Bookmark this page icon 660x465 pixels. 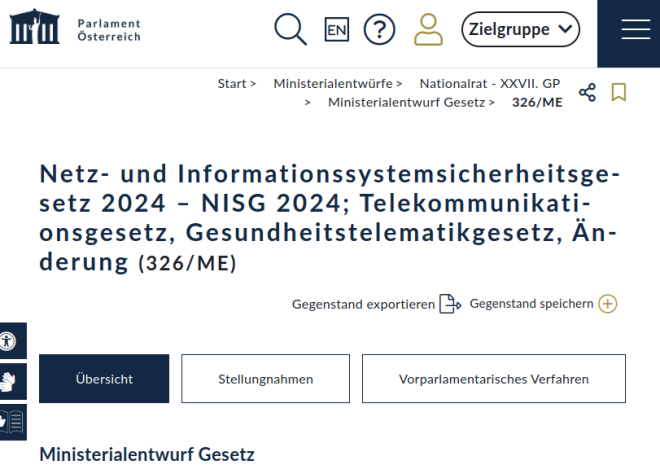[x=619, y=92]
